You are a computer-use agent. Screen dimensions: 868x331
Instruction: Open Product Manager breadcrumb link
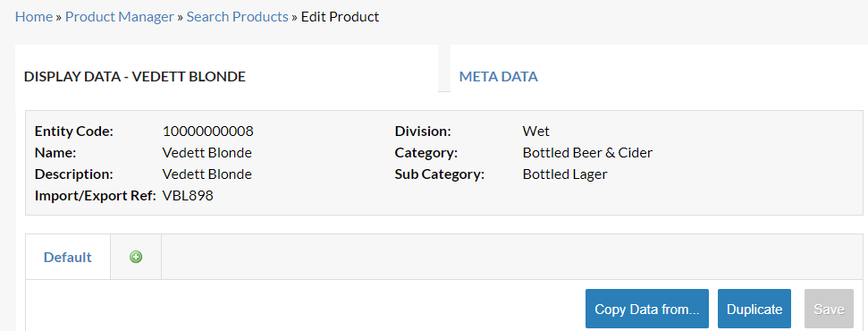(x=120, y=17)
